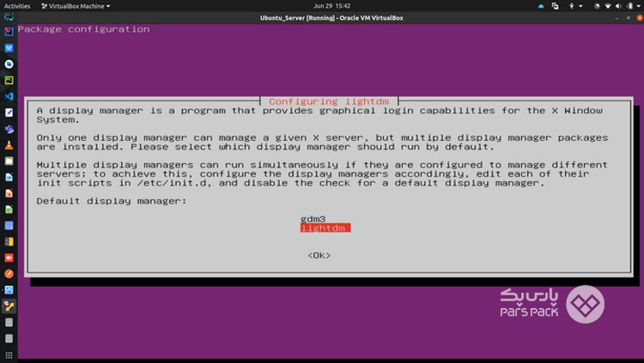Click the Ubuntu_Server VirtualBox window title
Image resolution: width=644 pixels, height=363 pixels.
tap(331, 18)
